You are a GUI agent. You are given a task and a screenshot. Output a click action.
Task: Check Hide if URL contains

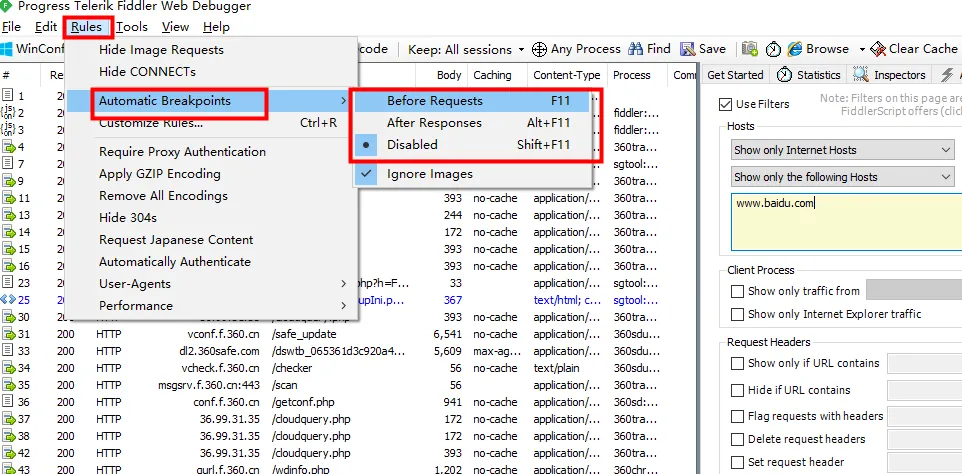[x=737, y=390]
